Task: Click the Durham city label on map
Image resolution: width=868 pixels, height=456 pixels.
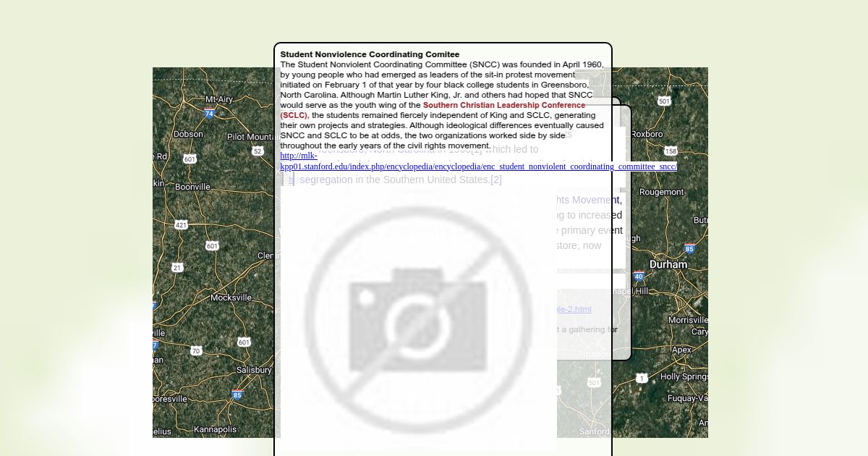Action: click(x=668, y=265)
